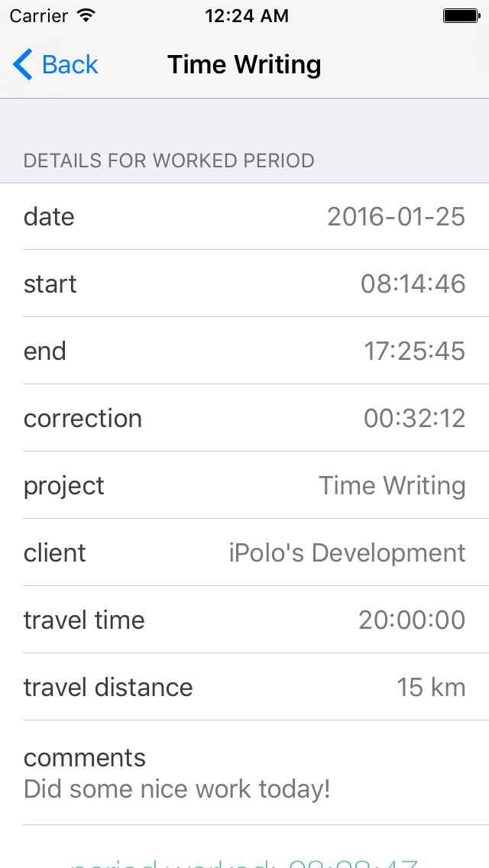This screenshot has width=489, height=868.
Task: Edit the travel time 20:00:00
Action: pos(412,620)
